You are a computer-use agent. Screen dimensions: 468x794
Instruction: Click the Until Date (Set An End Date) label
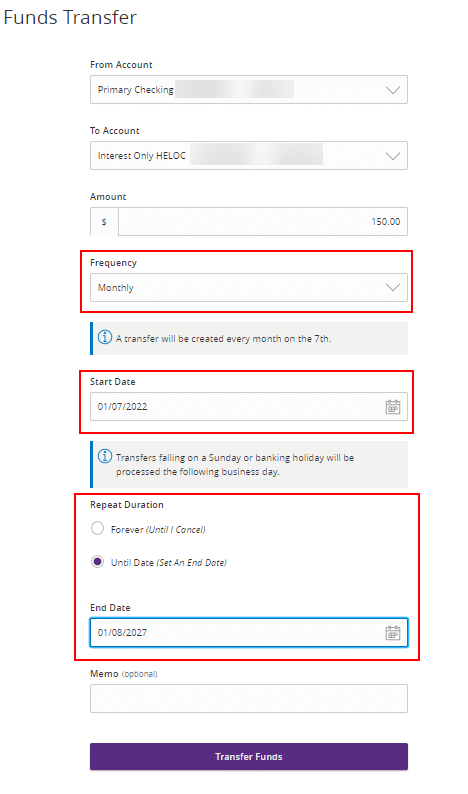[x=169, y=563]
